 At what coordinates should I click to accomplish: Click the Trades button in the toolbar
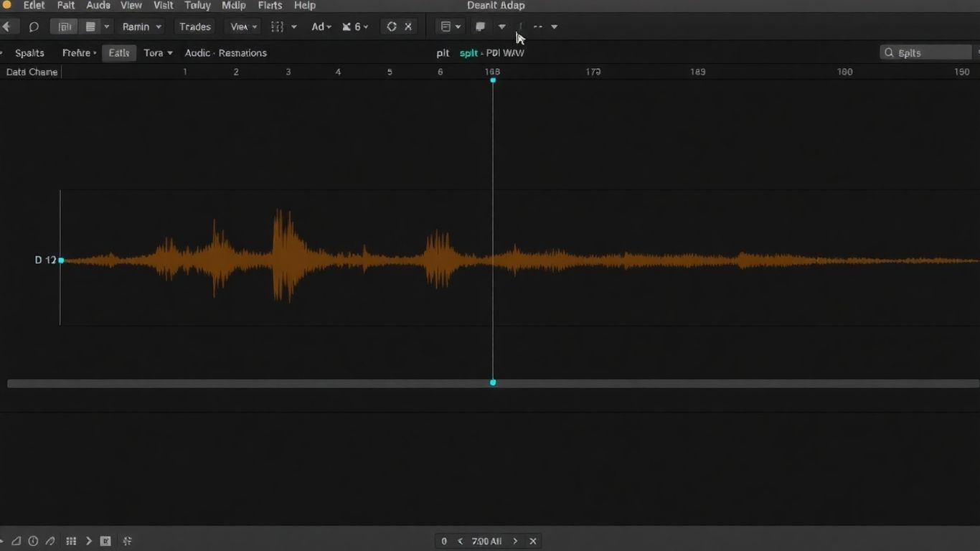click(x=194, y=27)
